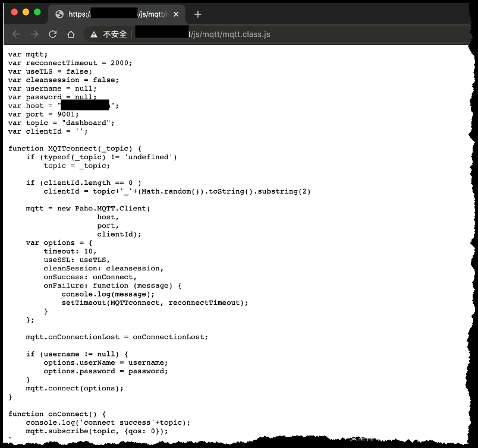
Task: Open a new tab with plus button
Action: (198, 14)
